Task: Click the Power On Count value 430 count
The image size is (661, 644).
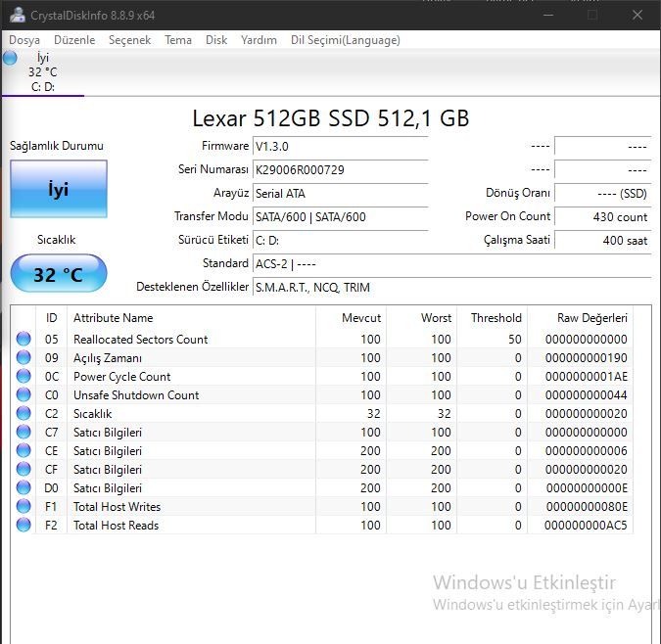Action: pyautogui.click(x=603, y=217)
